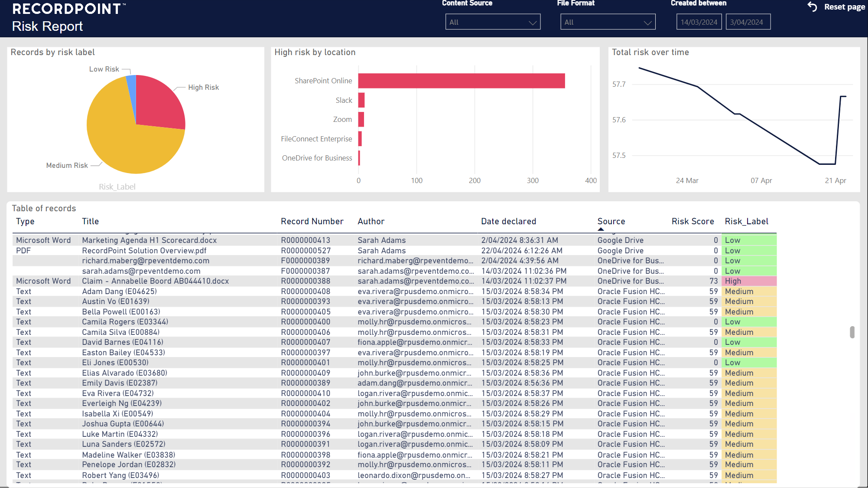This screenshot has height=488, width=868.
Task: Click the Google Drive source for R0000000527
Action: coord(621,251)
